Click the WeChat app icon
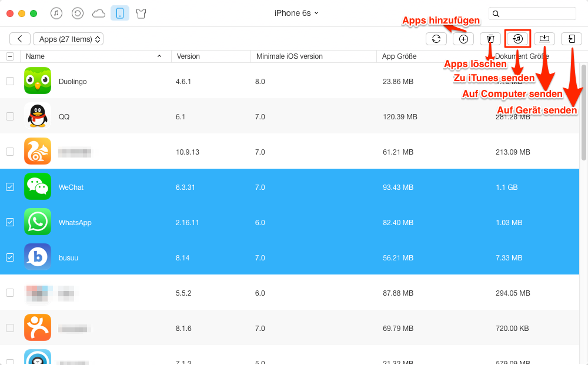Image resolution: width=588 pixels, height=365 pixels. (38, 186)
